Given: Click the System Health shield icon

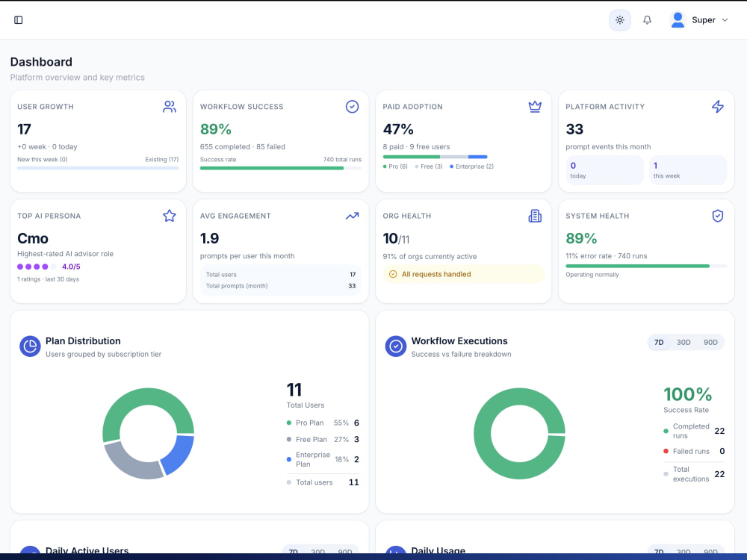Looking at the screenshot, I should [717, 216].
